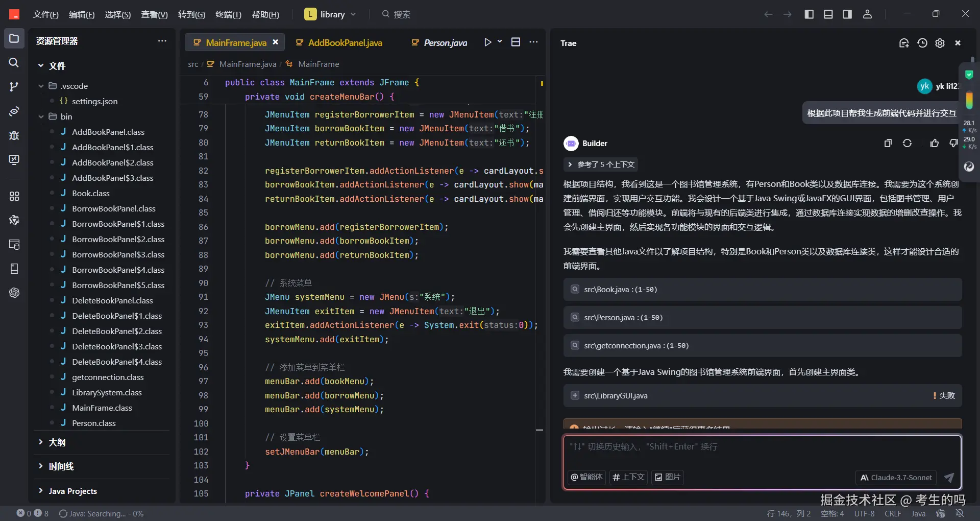Image resolution: width=980 pixels, height=521 pixels.
Task: Click the @智能体 agent button
Action: [x=586, y=477]
